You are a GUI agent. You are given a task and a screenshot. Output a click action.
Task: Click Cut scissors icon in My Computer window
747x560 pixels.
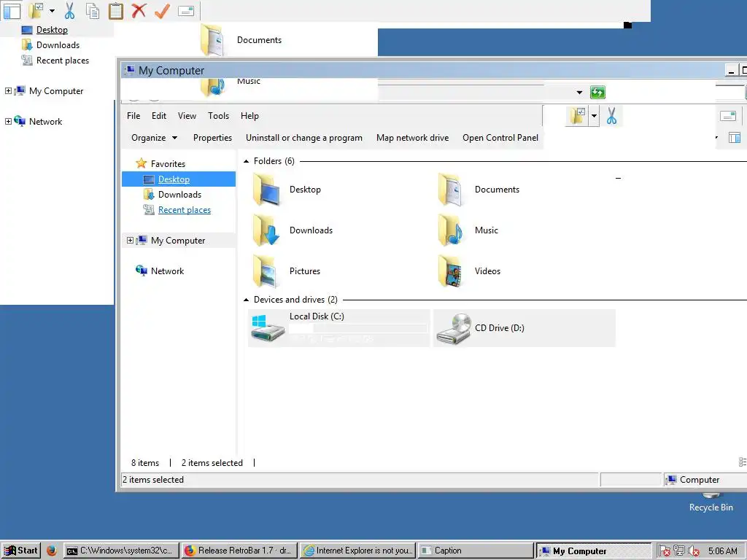612,116
